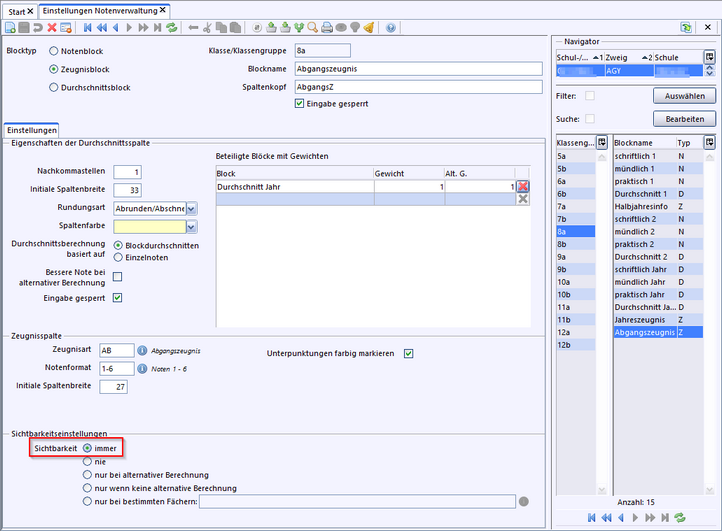Switch to the Start tab
Screen dimensions: 722x531
(19, 9)
